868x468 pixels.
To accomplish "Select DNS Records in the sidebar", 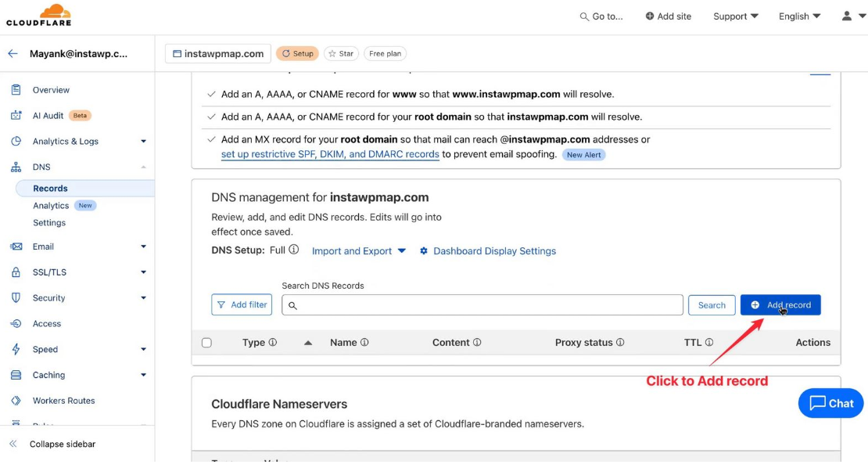I will pyautogui.click(x=50, y=189).
